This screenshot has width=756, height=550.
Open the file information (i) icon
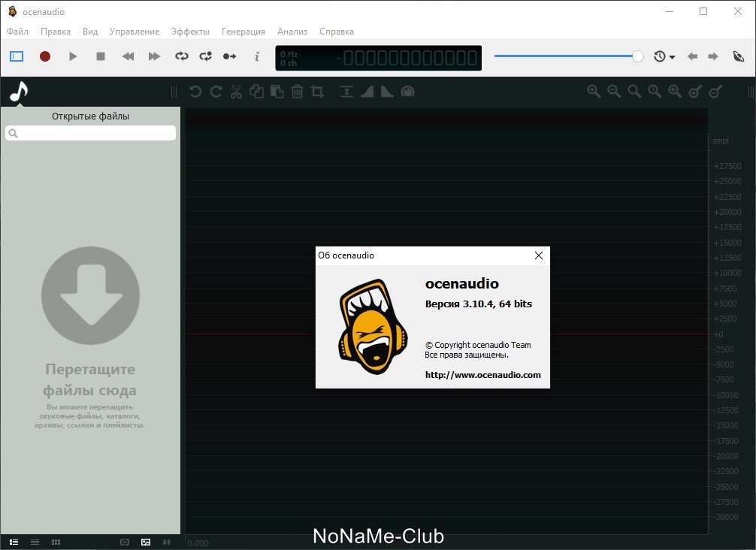(257, 56)
